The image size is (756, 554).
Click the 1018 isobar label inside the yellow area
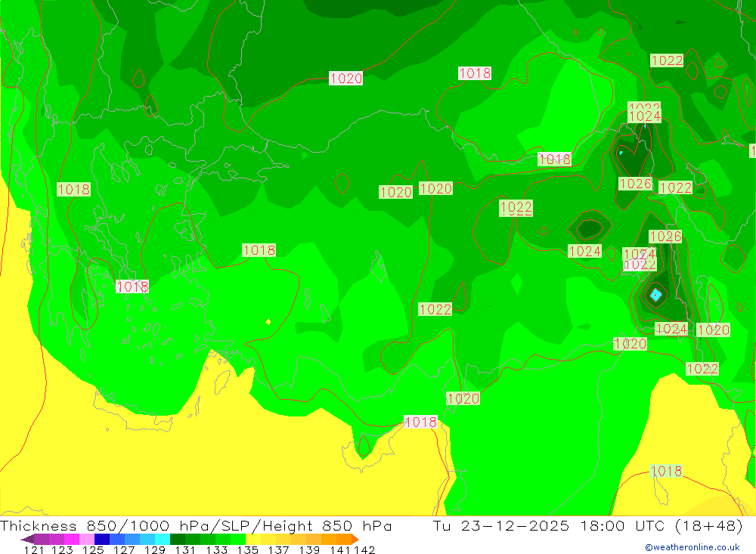click(666, 471)
